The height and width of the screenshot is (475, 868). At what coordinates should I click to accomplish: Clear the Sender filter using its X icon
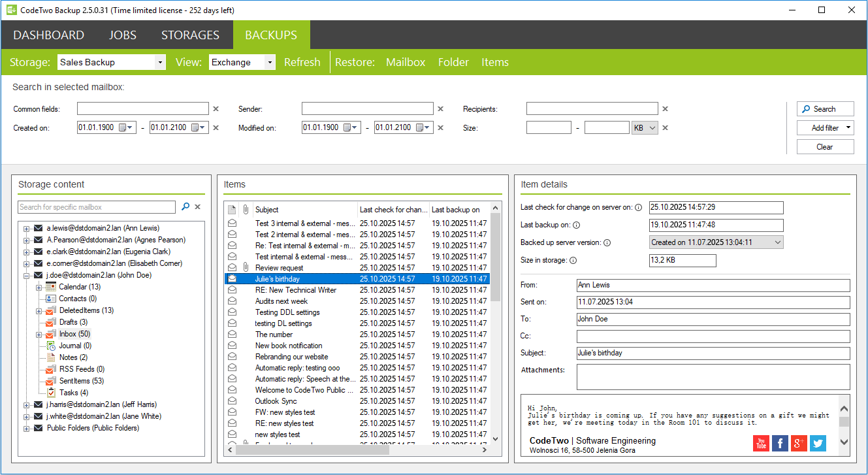click(442, 108)
